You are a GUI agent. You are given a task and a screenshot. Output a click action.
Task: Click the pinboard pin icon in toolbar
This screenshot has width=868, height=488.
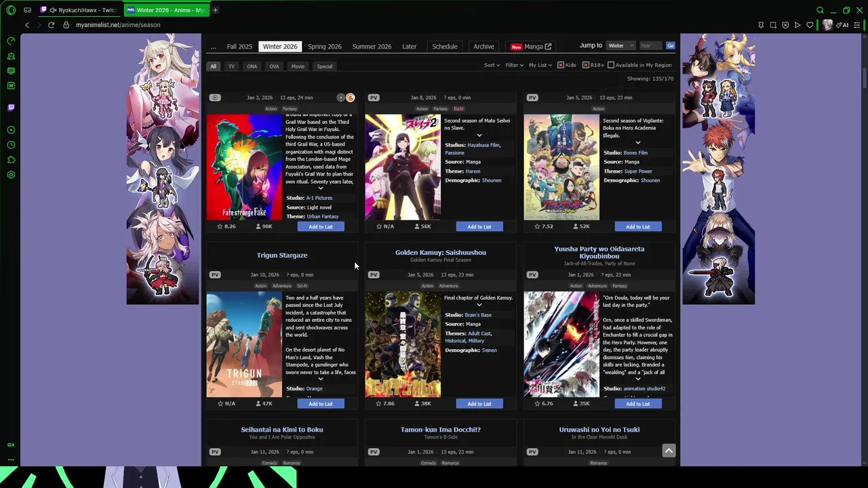761,25
